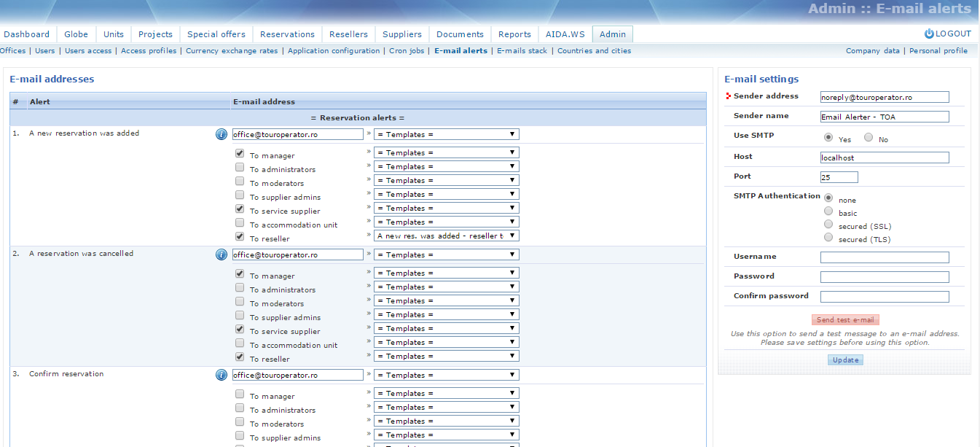The width and height of the screenshot is (980, 447).
Task: Open 'Currency exchange rates' submenu link
Action: tap(232, 51)
